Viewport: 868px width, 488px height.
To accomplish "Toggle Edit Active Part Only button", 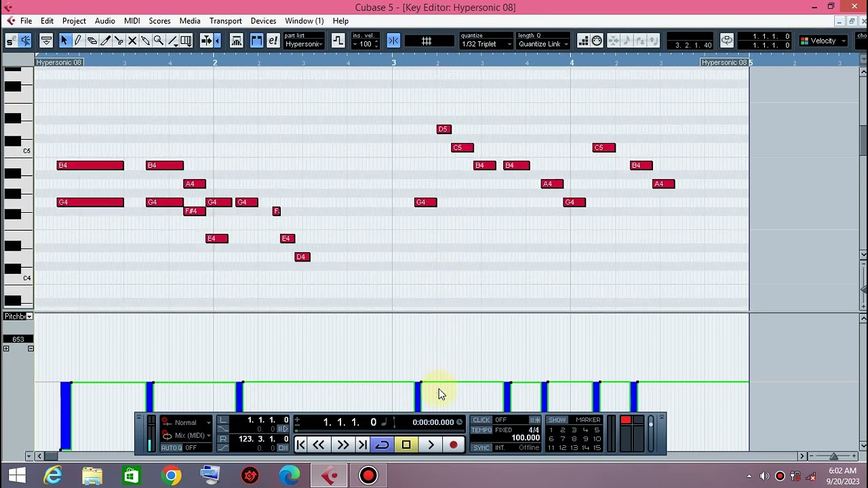I will pyautogui.click(x=273, y=41).
